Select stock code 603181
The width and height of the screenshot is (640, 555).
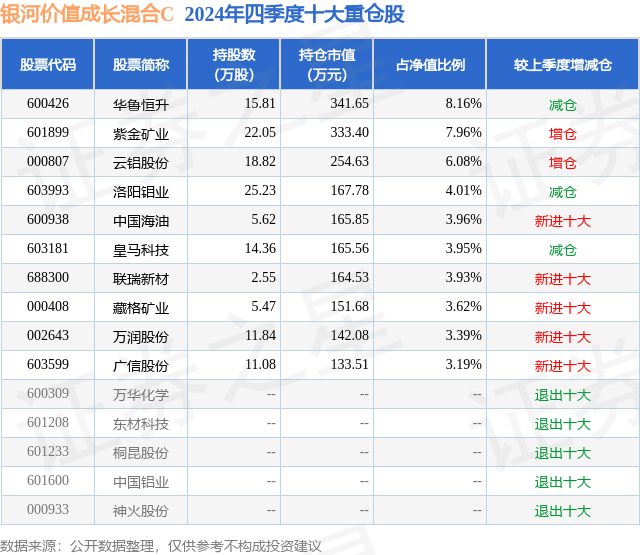tap(48, 249)
